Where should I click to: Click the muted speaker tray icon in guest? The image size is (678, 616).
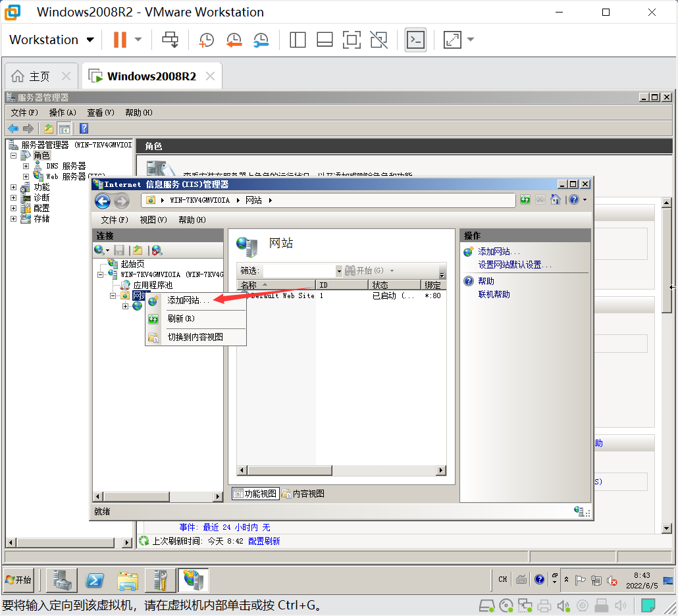point(612,580)
